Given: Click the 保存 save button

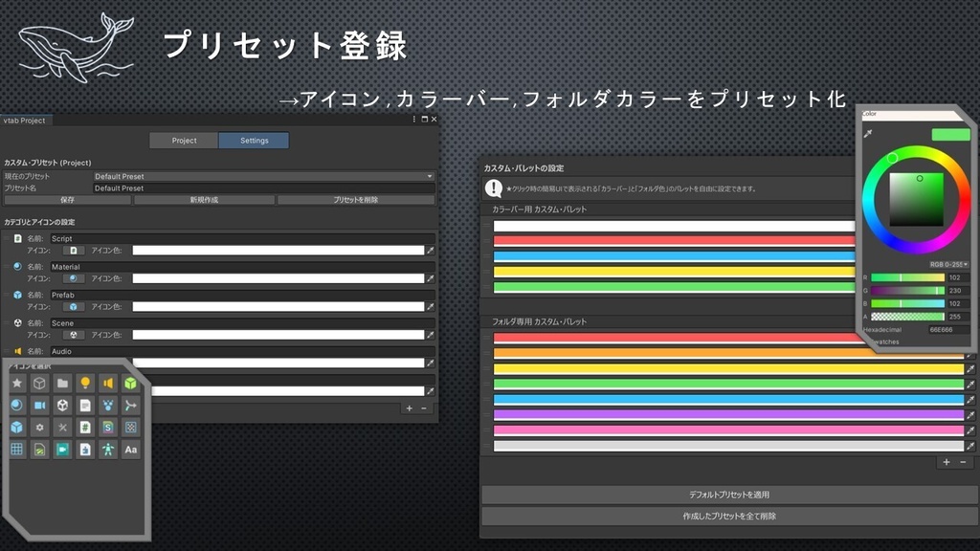Looking at the screenshot, I should tap(68, 200).
